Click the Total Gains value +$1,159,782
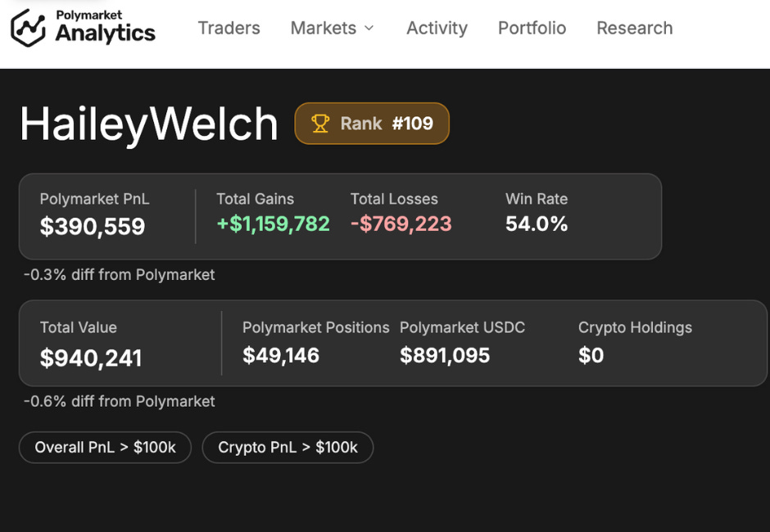The image size is (770, 532). (273, 223)
